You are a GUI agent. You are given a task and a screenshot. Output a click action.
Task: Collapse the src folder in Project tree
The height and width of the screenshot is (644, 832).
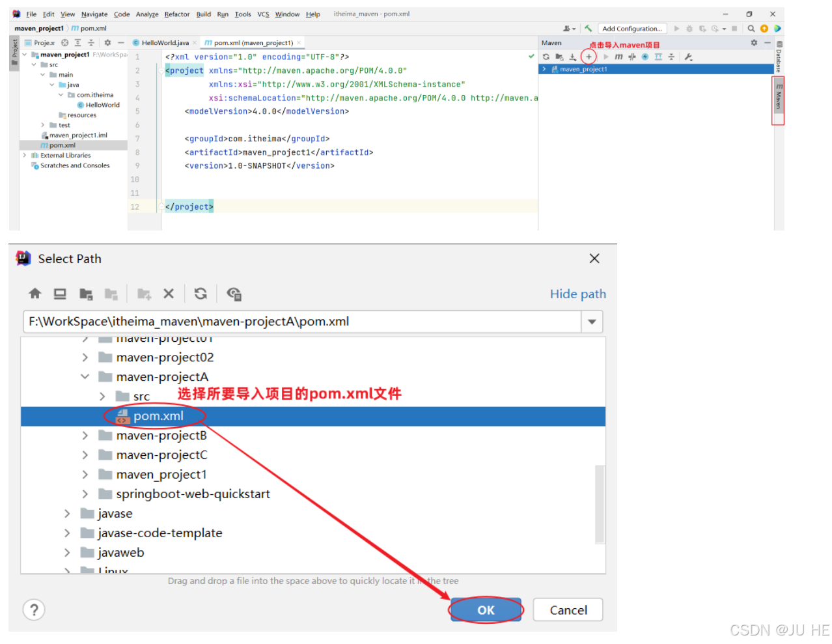(34, 64)
